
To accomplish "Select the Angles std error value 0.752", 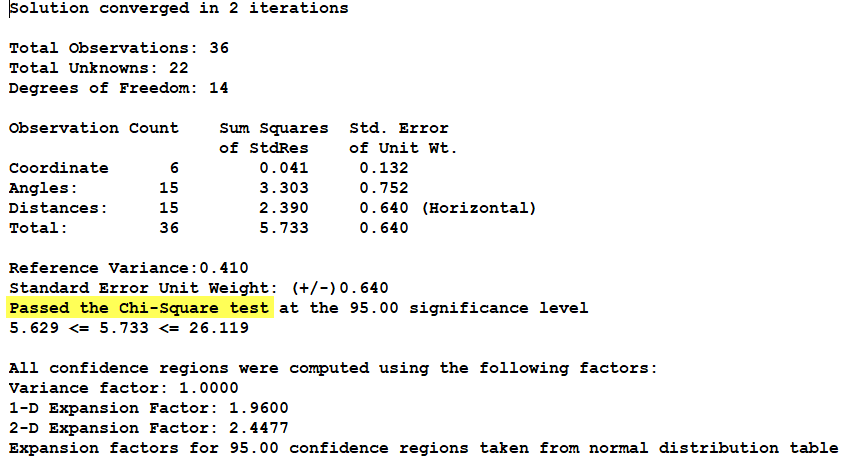I will point(384,188).
